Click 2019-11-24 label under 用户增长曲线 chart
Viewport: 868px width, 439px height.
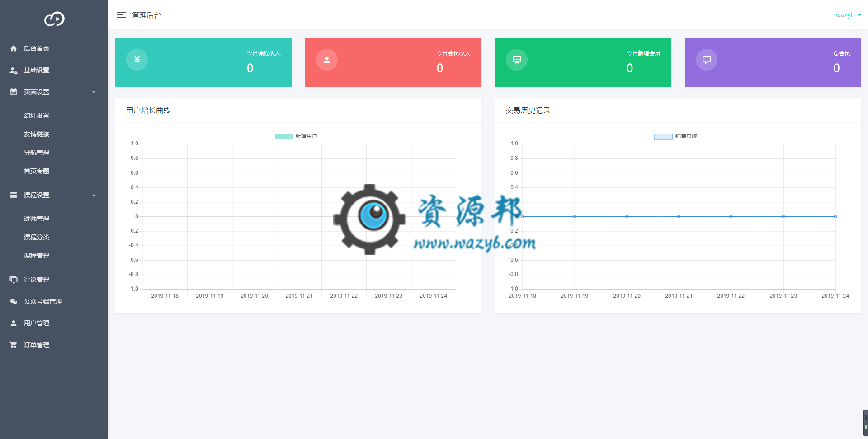[434, 296]
